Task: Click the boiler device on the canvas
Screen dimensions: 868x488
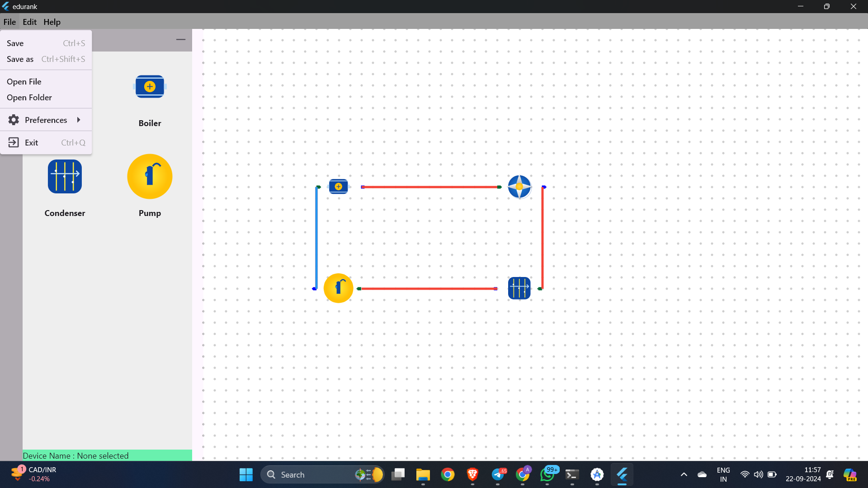Action: [338, 187]
